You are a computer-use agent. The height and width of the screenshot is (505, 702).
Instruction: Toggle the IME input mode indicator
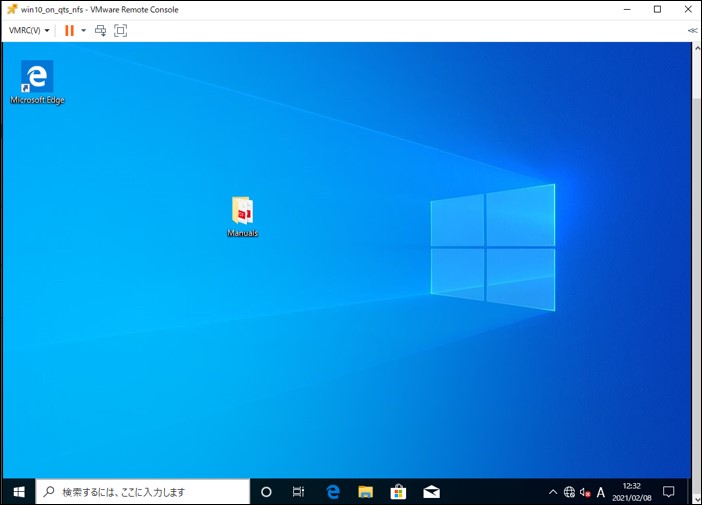tap(601, 492)
